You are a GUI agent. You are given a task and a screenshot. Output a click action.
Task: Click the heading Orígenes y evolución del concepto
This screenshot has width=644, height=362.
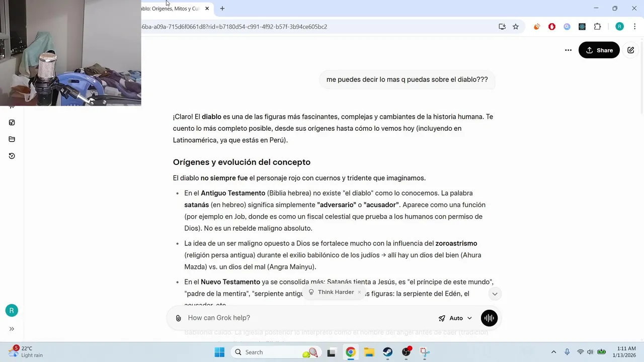[x=242, y=162]
